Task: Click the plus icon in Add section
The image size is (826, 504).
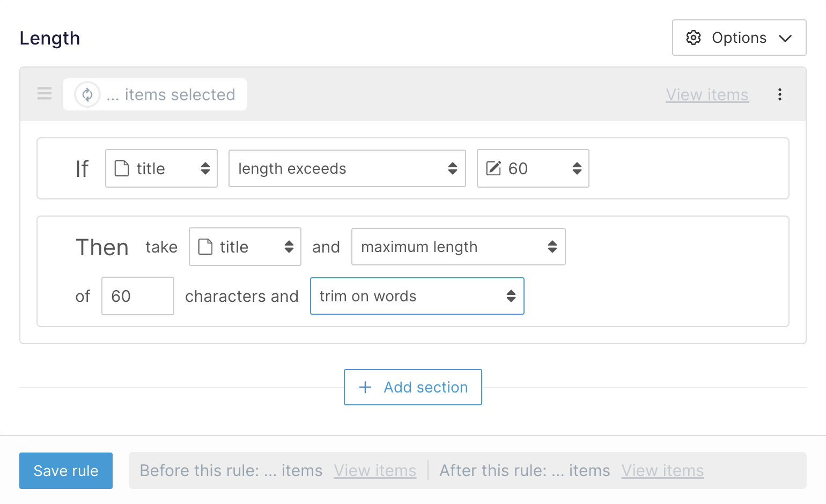Action: point(365,387)
